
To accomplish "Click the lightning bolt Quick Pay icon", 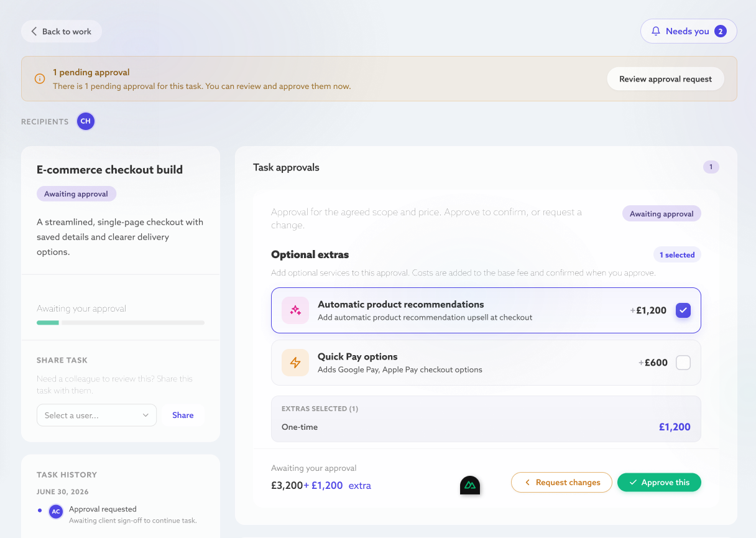I will [295, 363].
